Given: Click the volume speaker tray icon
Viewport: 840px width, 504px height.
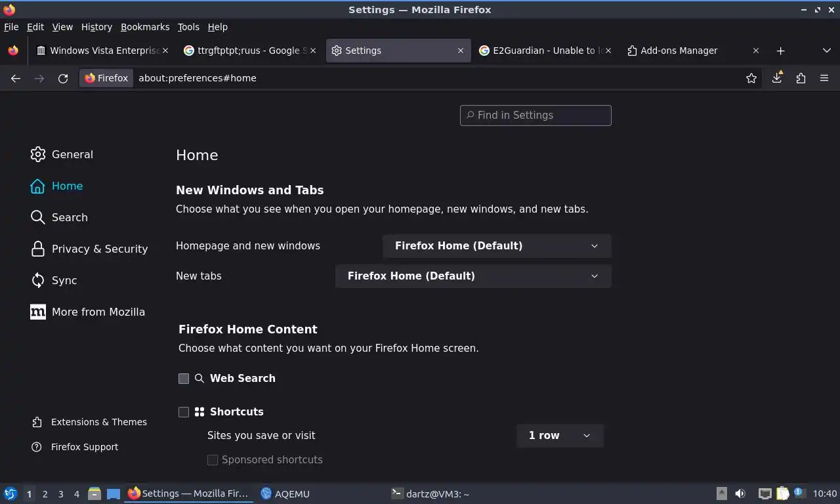Looking at the screenshot, I should click(740, 493).
